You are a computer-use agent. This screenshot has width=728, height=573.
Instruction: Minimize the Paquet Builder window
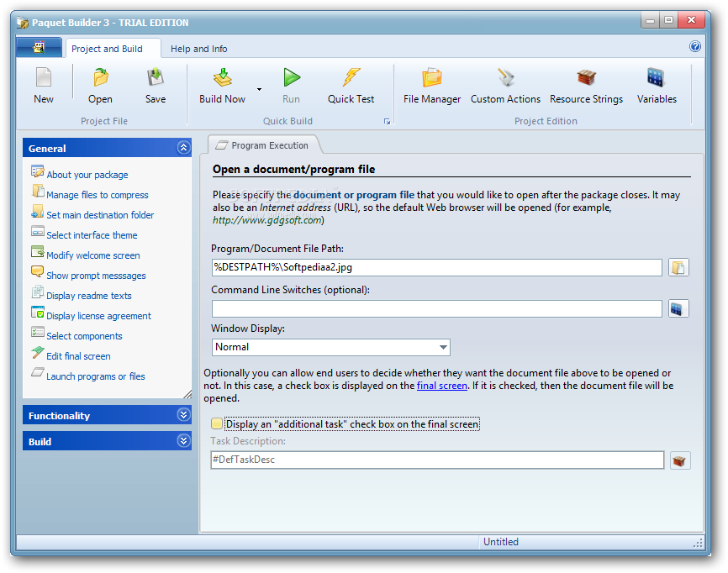point(650,20)
